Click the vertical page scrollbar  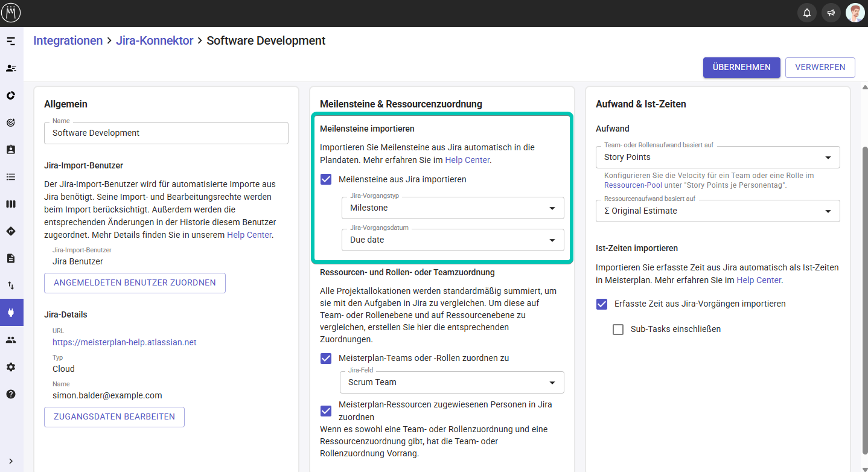(x=864, y=300)
